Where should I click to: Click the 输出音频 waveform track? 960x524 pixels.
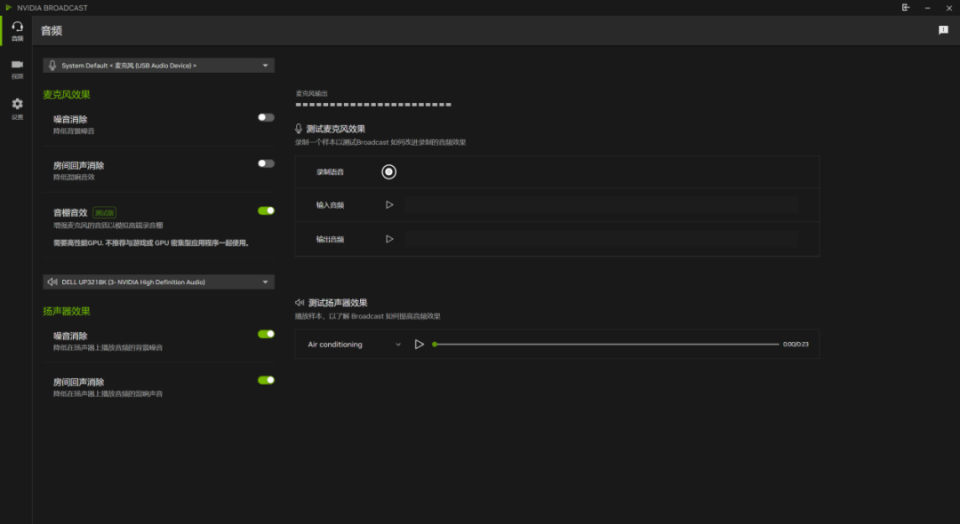601,239
